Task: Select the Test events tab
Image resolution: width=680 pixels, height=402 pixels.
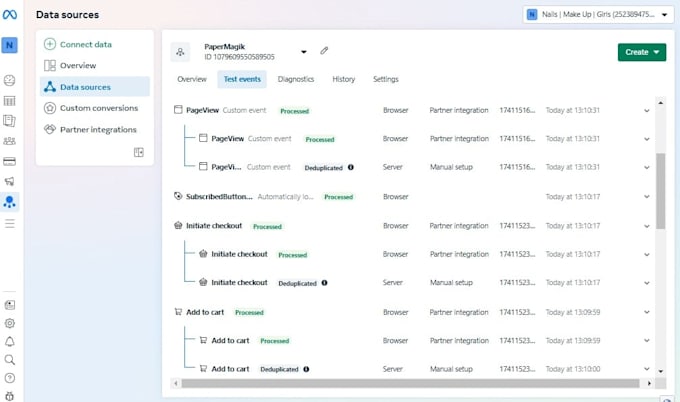Action: [x=242, y=79]
